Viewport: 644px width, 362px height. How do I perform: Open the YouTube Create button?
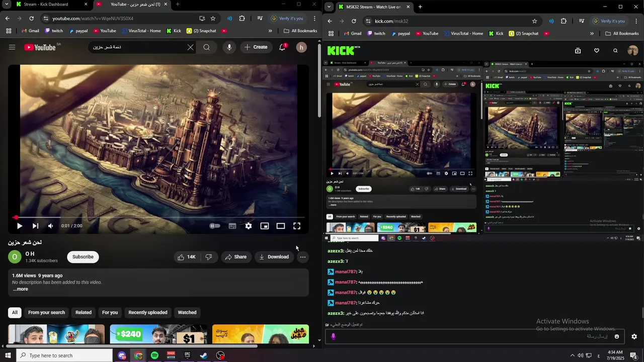256,47
